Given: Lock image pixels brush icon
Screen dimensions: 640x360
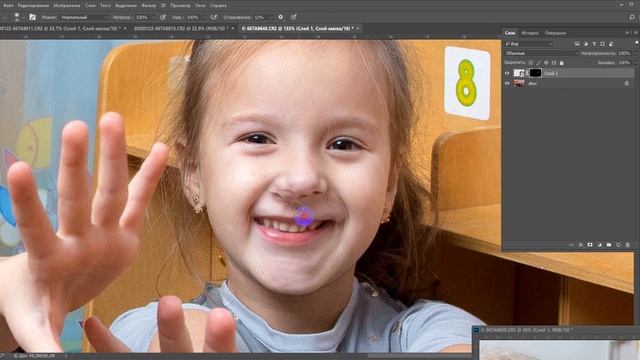Looking at the screenshot, I should click(538, 63).
